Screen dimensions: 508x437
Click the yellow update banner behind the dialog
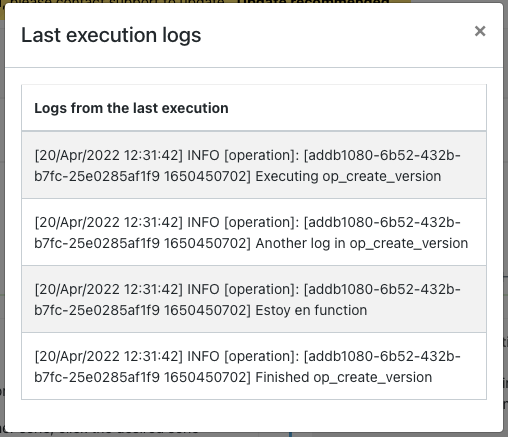(205, 1)
